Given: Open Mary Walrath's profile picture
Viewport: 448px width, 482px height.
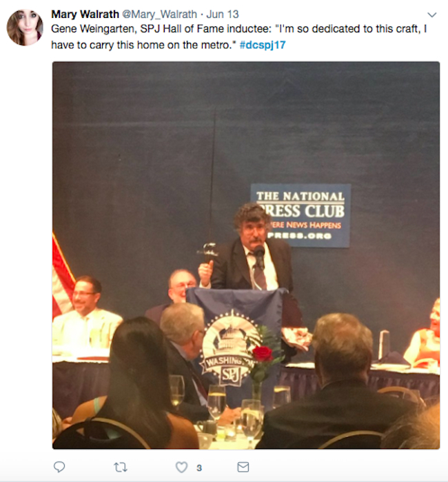Looking at the screenshot, I should tap(25, 27).
